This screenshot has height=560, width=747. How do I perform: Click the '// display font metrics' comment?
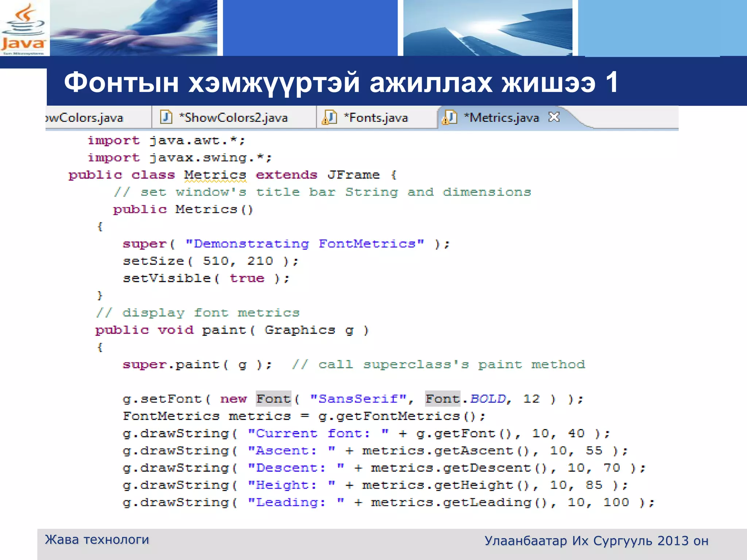198,313
